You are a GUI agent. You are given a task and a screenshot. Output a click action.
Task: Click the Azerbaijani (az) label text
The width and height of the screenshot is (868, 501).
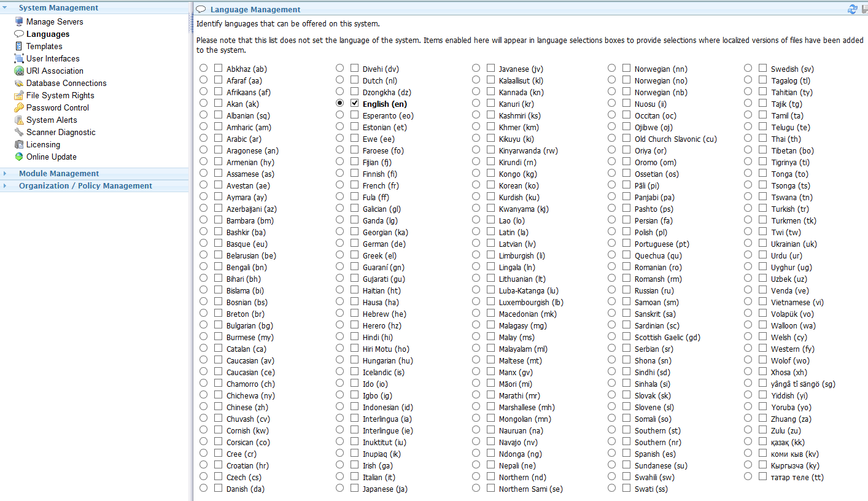click(252, 209)
